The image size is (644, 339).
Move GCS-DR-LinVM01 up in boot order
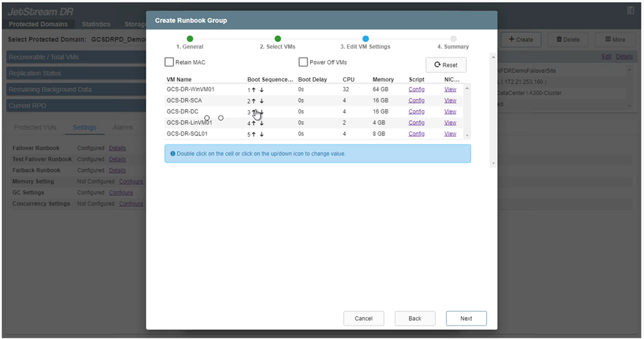click(254, 123)
